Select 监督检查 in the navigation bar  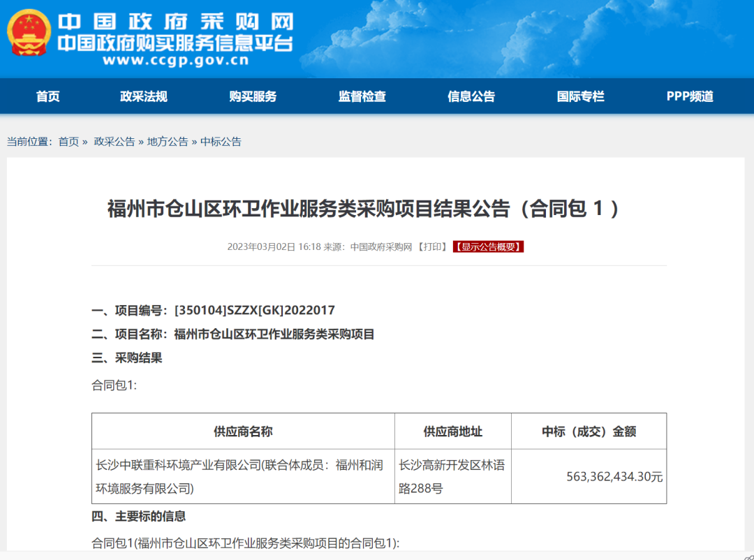[362, 96]
